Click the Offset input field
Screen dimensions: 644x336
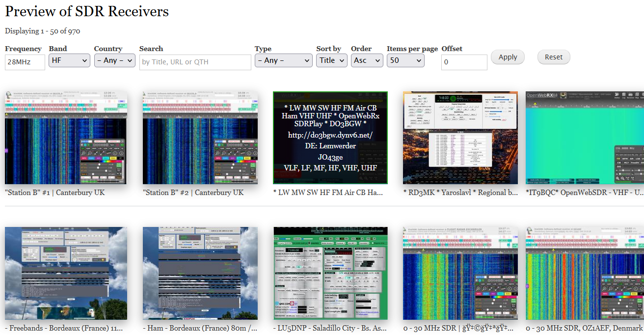click(x=464, y=62)
